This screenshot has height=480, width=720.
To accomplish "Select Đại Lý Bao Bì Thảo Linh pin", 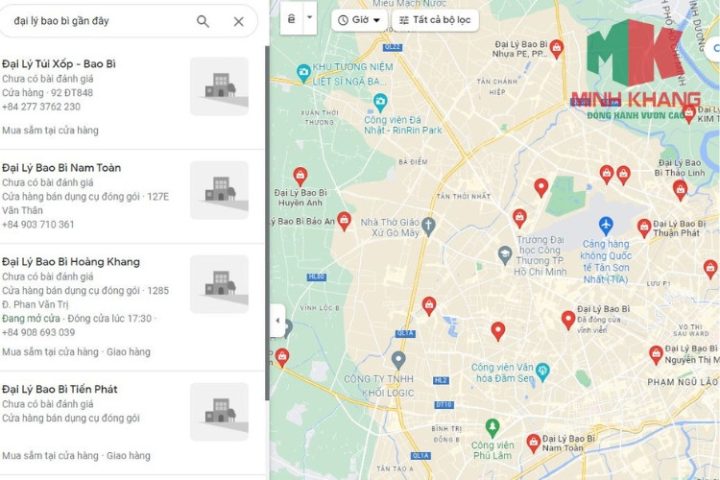I will 680,189.
